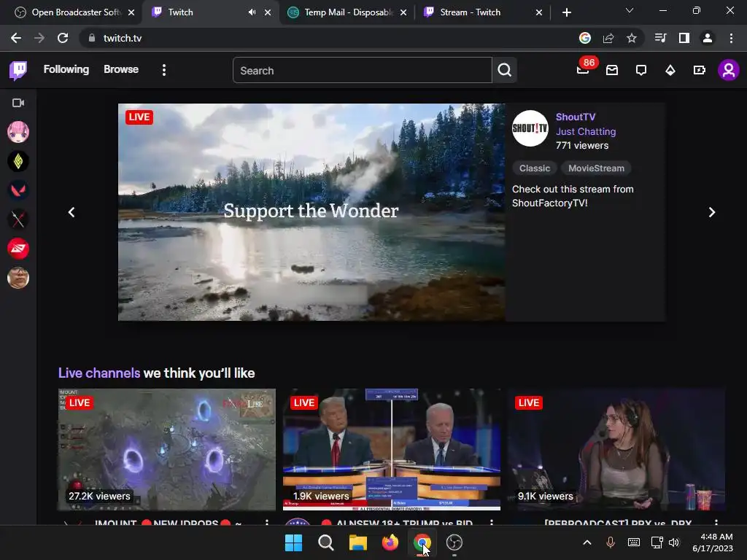Open the Valorant logo channel in sidebar
Screen dimensions: 747x560
point(18,190)
